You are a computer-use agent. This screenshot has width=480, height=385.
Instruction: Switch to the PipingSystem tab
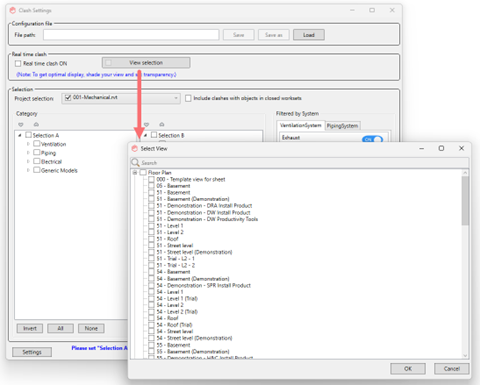[342, 126]
